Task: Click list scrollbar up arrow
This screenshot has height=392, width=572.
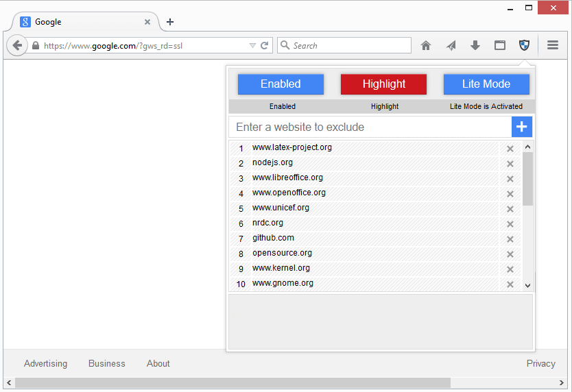Action: tap(527, 147)
